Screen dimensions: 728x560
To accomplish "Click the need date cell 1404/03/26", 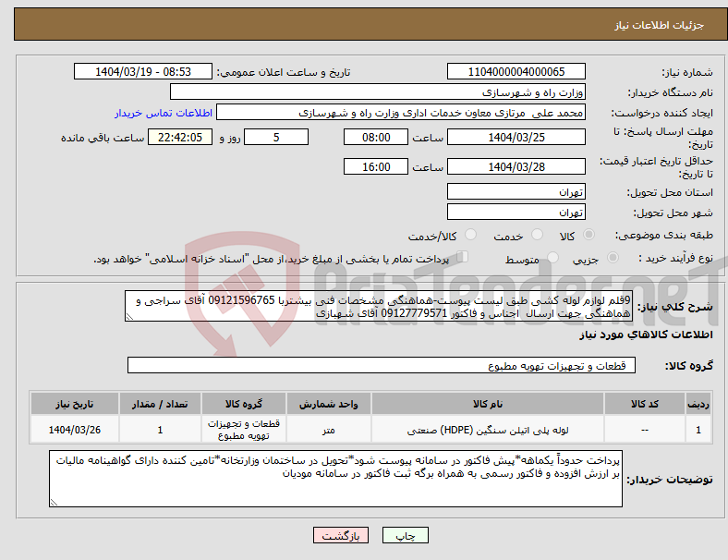I will tap(74, 430).
